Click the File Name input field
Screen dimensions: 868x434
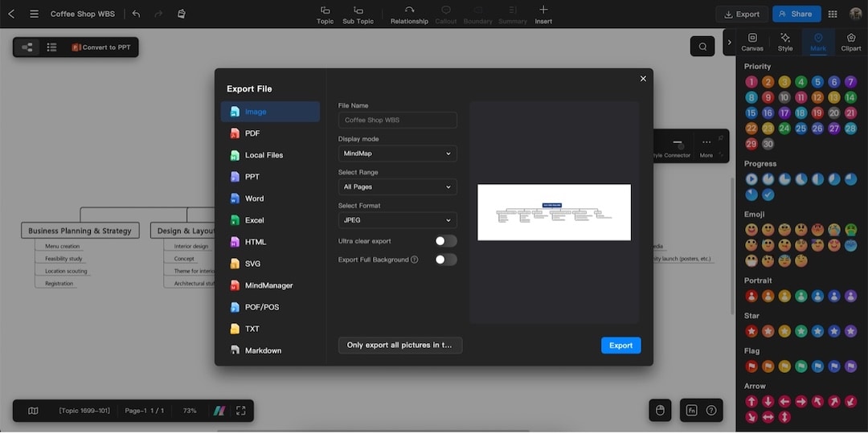point(398,120)
